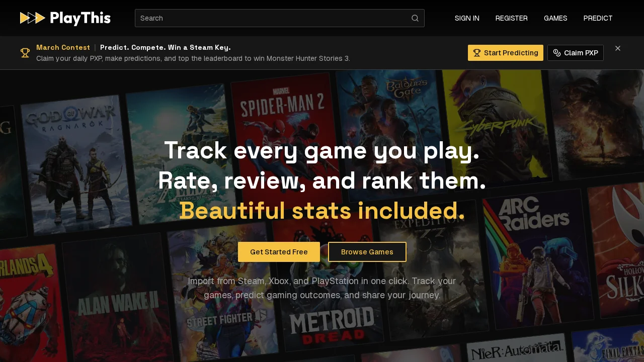Click the Start Predicting button
Screen dimensions: 644x362
[505, 53]
